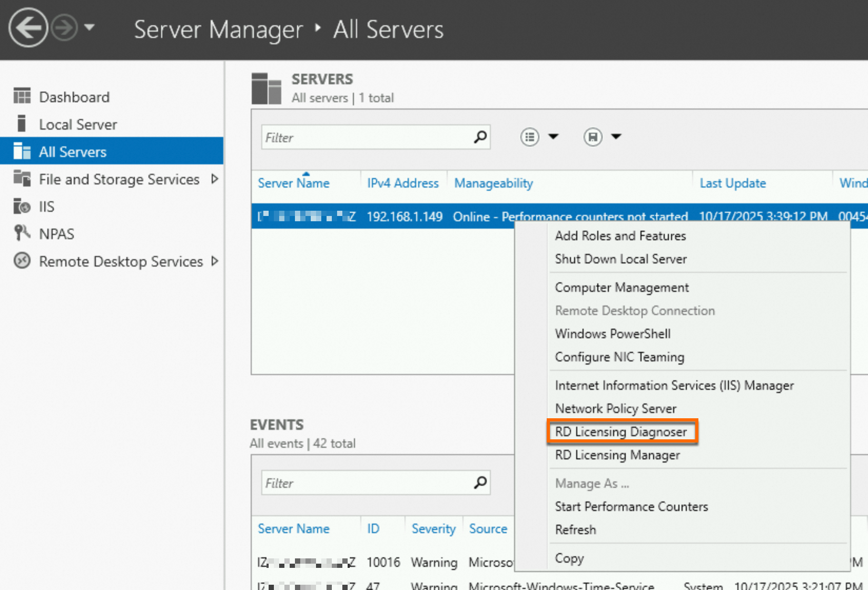Open Dashboard in the navigation pane
Screen dimensions: 868x590
(x=74, y=97)
